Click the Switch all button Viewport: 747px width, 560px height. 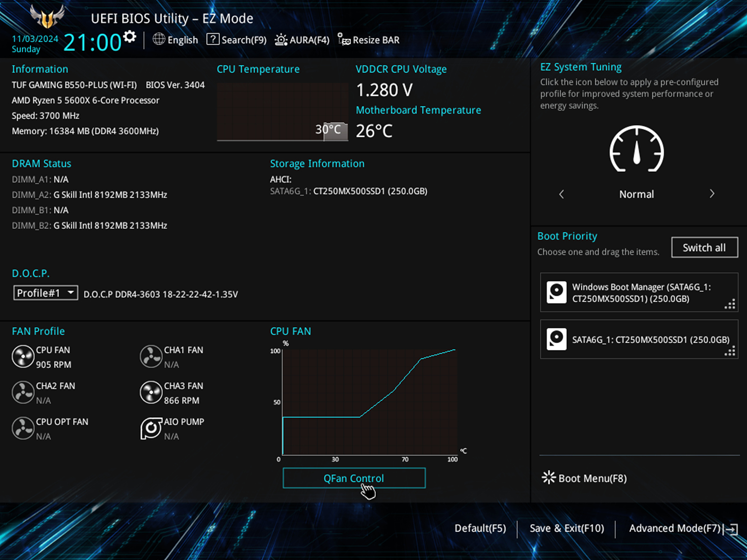[x=705, y=247]
